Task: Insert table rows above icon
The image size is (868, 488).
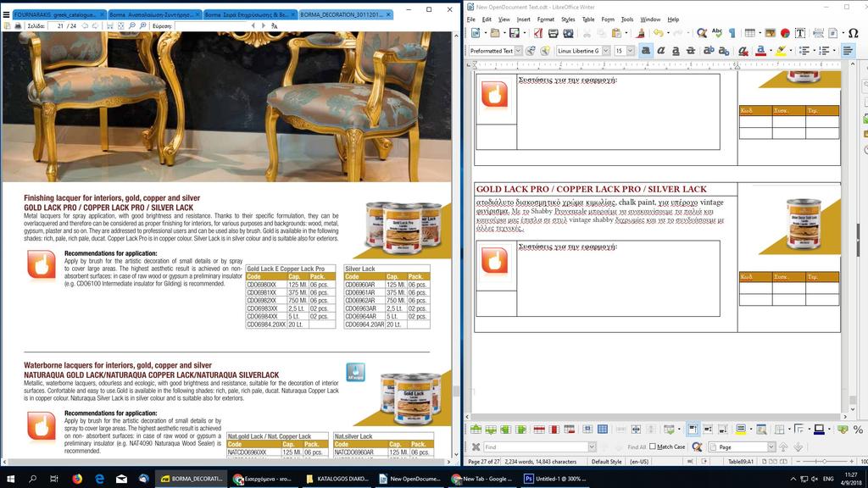Action: tap(476, 430)
